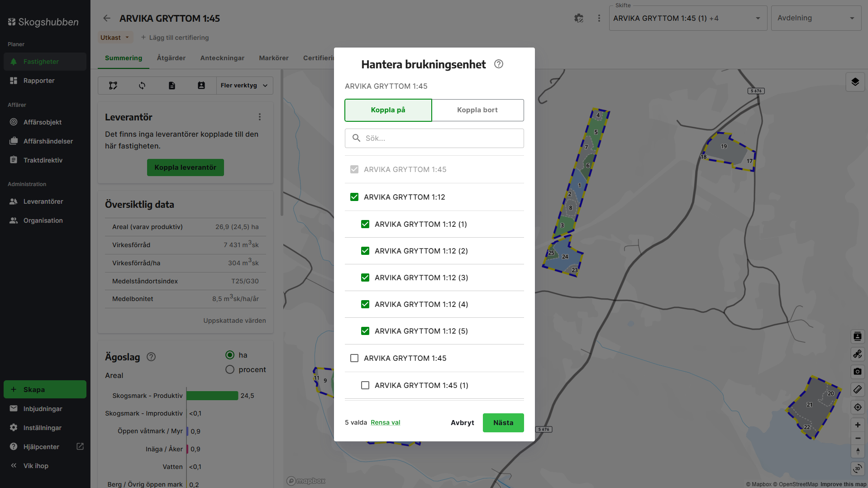Click Lägg till certifiering
Screen dimensions: 868x488
click(x=175, y=38)
